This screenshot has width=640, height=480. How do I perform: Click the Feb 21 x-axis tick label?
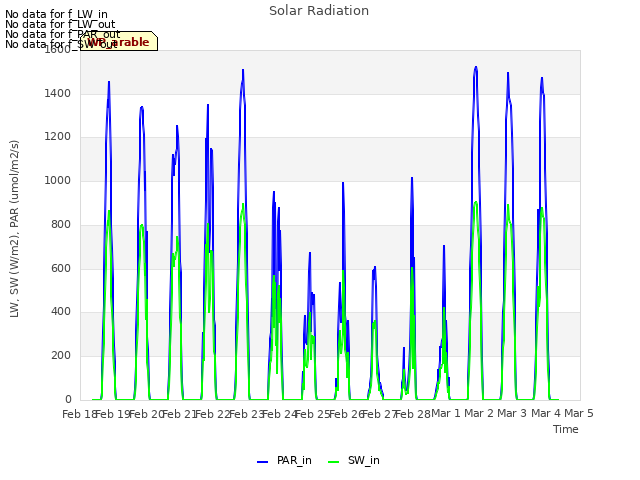[x=178, y=414]
